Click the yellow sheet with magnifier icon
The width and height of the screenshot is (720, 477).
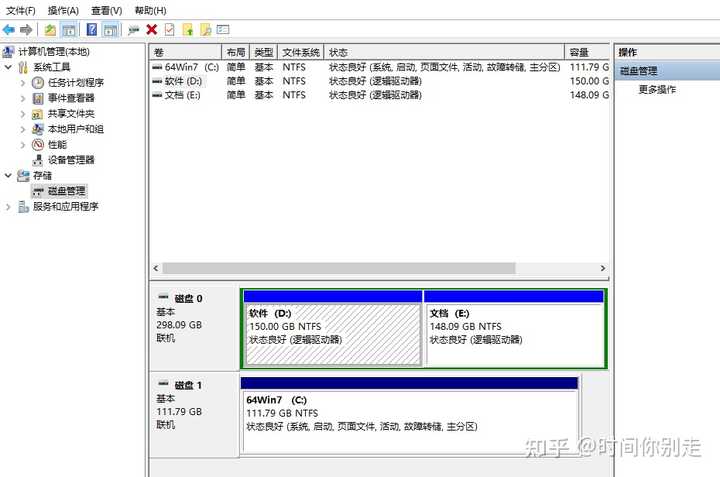click(x=206, y=30)
